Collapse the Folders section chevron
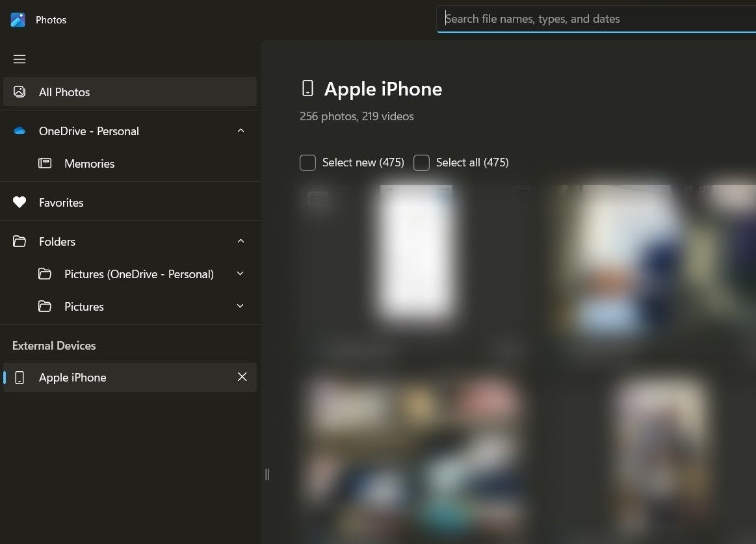This screenshot has height=544, width=756. pos(241,241)
